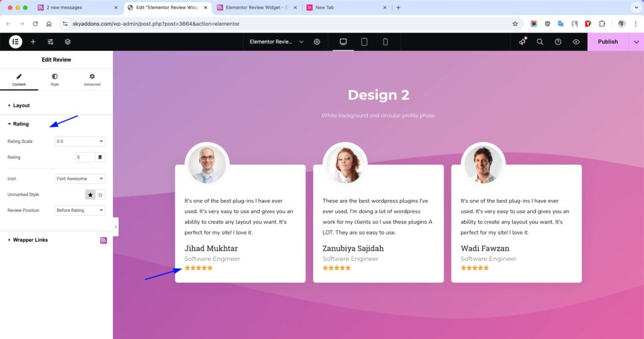Open Elementor finder search icon
The height and width of the screenshot is (339, 644).
[x=540, y=42]
